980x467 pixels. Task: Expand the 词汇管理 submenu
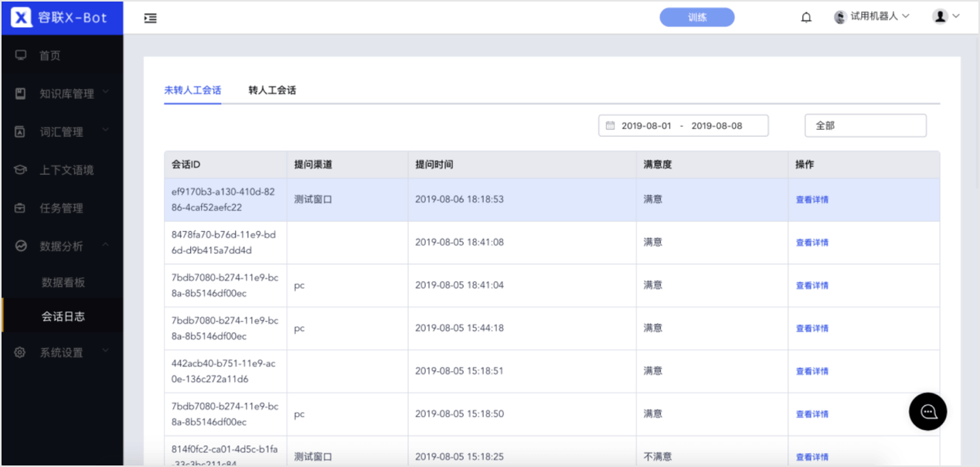62,131
